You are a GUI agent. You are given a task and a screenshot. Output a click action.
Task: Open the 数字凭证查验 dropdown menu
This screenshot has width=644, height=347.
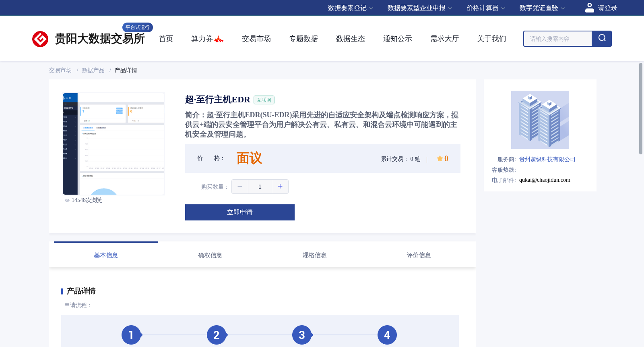[x=542, y=8]
